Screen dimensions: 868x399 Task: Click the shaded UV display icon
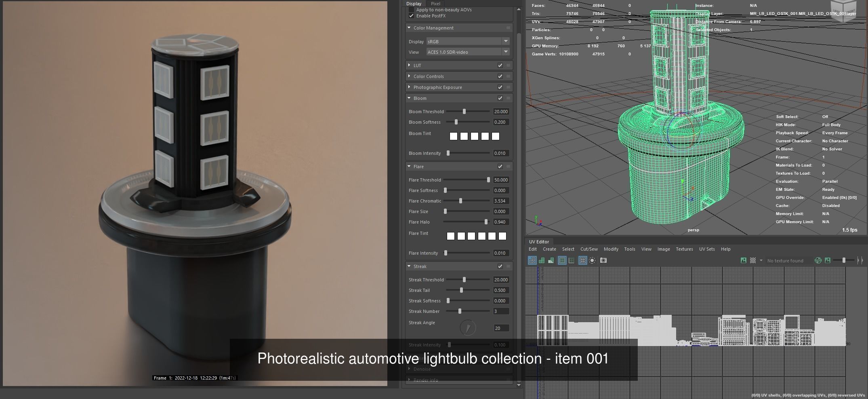click(x=542, y=261)
